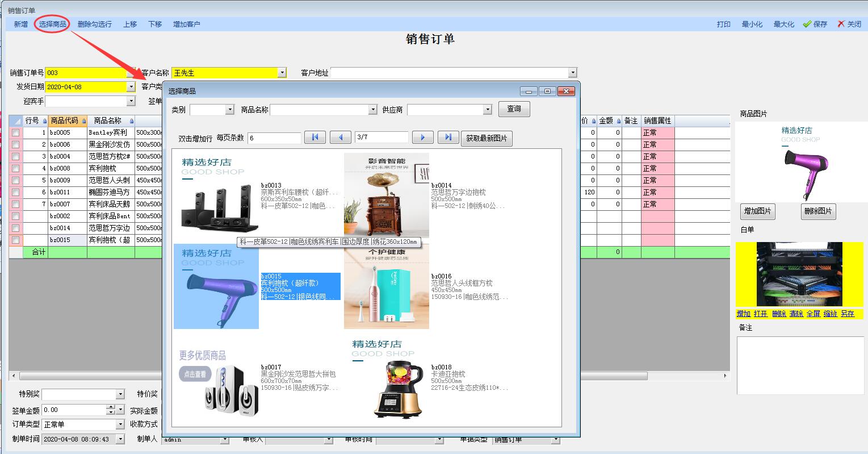868x454 pixels.
Task: Jump to last page of products
Action: click(x=448, y=137)
